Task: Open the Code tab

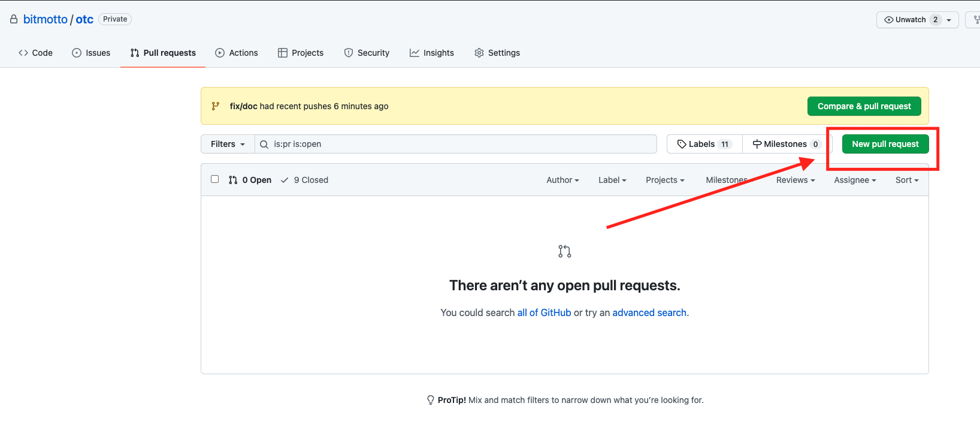Action: (35, 53)
